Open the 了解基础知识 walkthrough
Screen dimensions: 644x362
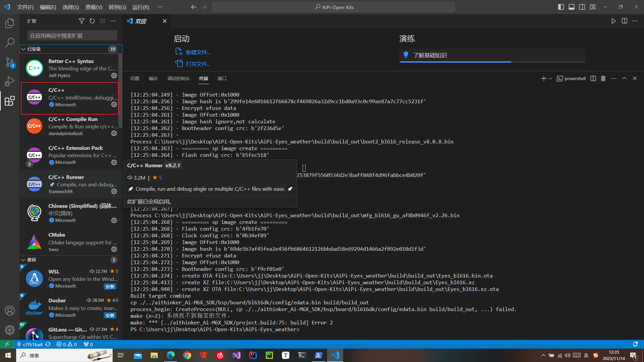(492, 55)
